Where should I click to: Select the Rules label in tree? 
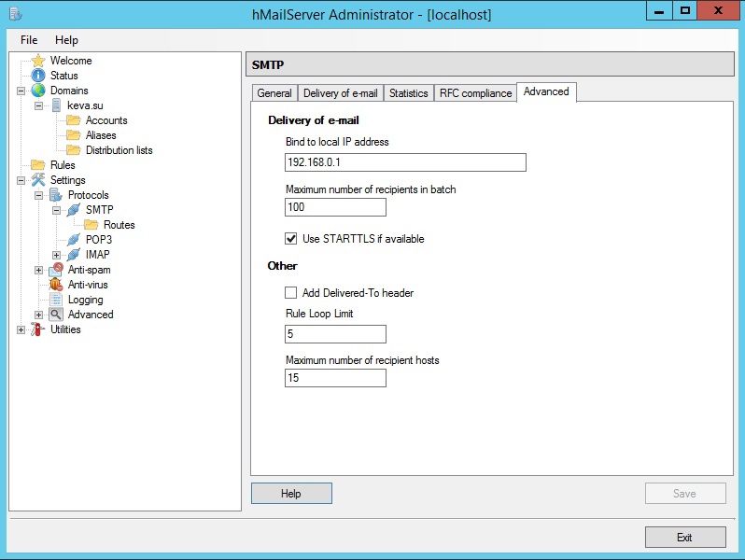[63, 165]
